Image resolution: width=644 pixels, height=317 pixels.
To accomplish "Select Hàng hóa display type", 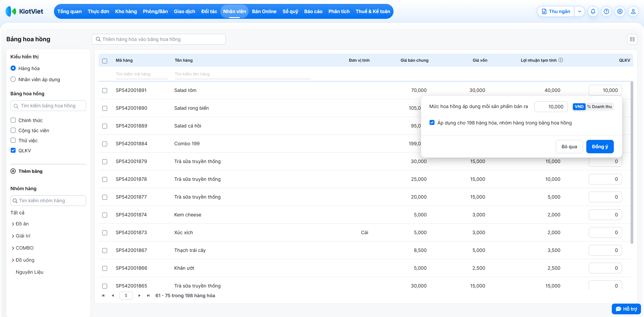I will pos(13,68).
